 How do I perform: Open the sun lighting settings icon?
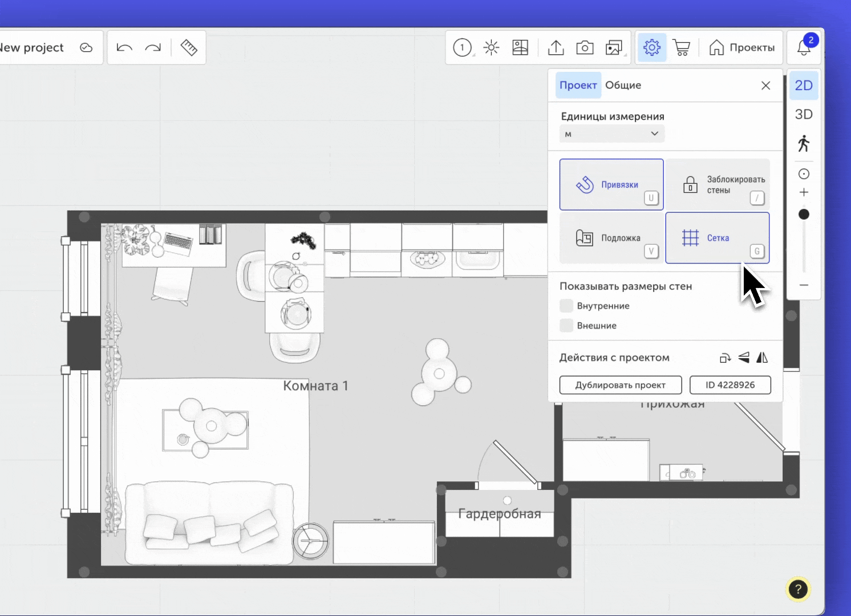click(x=491, y=48)
